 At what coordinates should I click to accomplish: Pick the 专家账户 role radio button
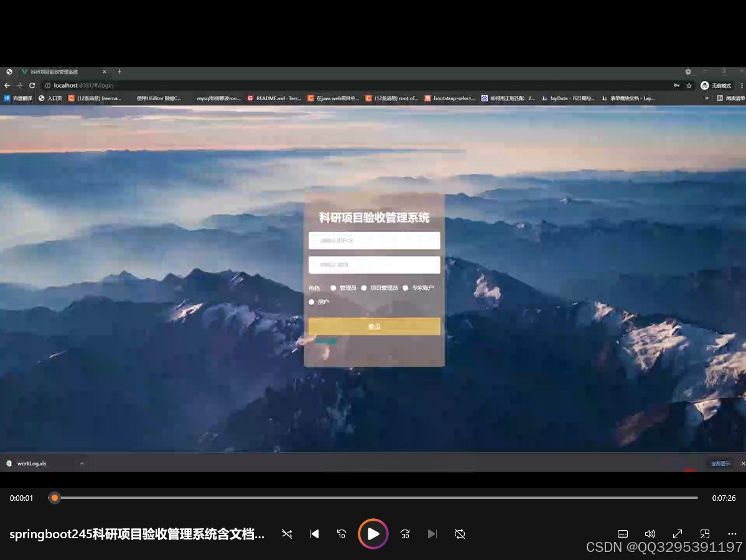pos(406,288)
